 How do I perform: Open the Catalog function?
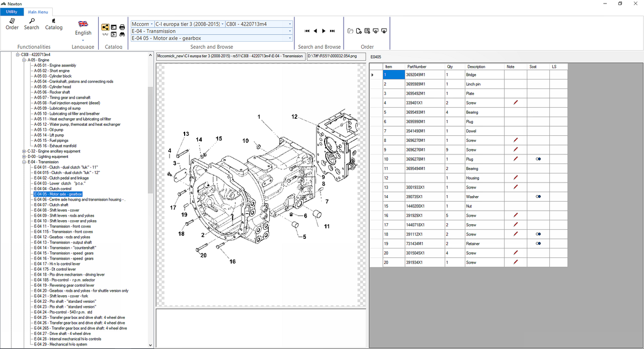click(54, 24)
